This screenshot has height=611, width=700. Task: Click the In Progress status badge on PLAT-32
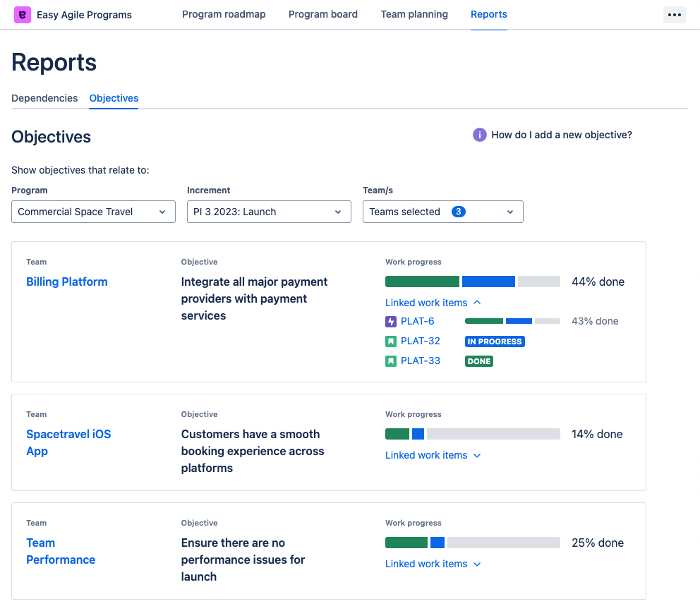coord(495,341)
